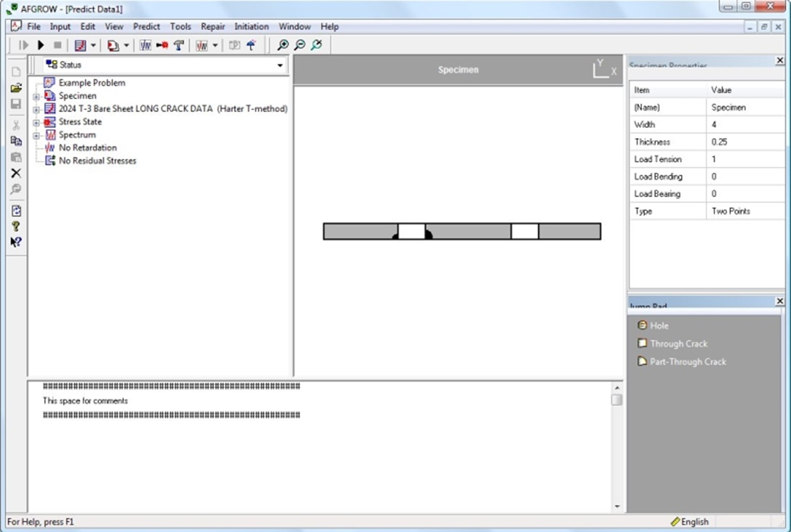Expand the Spectrum tree node
The width and height of the screenshot is (791, 532).
(x=36, y=135)
